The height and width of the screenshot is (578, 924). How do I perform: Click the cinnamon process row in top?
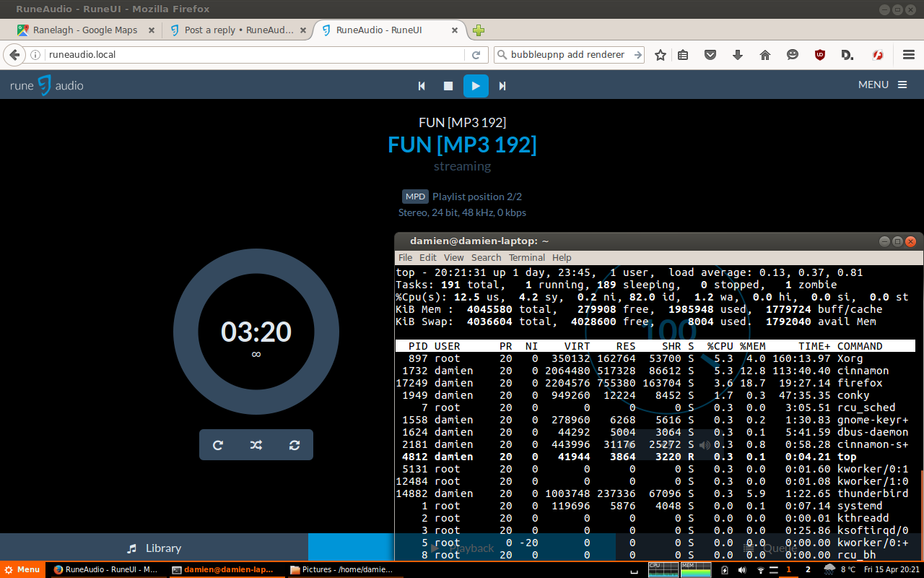[655, 371]
